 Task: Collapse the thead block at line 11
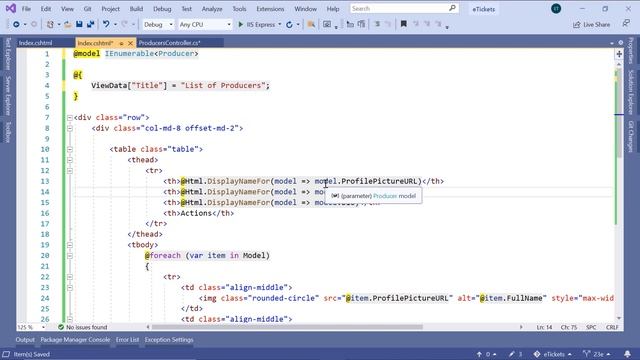70,160
